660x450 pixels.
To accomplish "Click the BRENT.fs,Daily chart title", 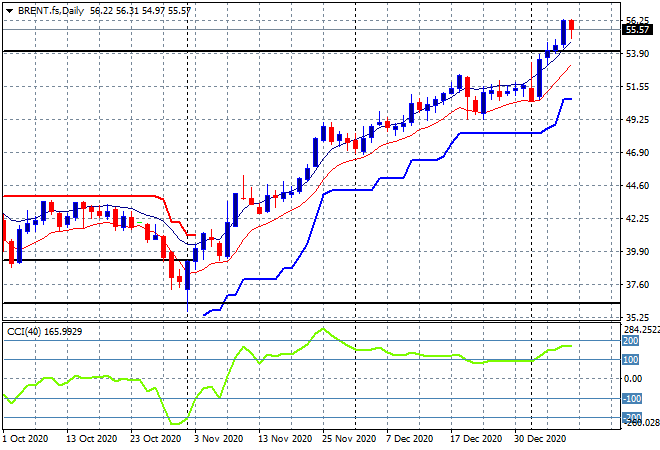I will 50,8.
